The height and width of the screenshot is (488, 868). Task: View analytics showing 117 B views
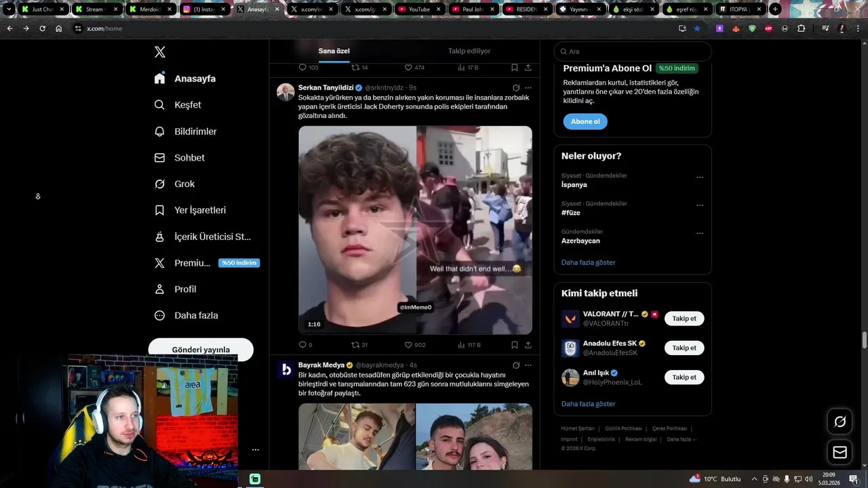[x=469, y=345]
